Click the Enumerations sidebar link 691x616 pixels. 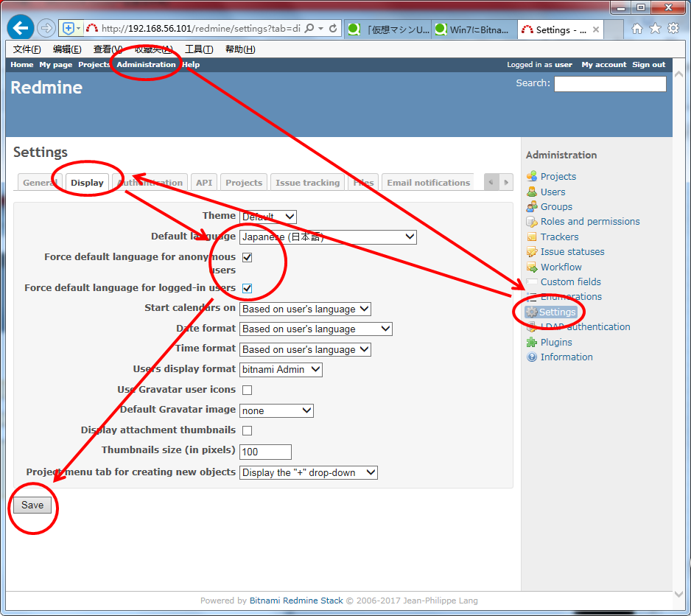pos(571,297)
